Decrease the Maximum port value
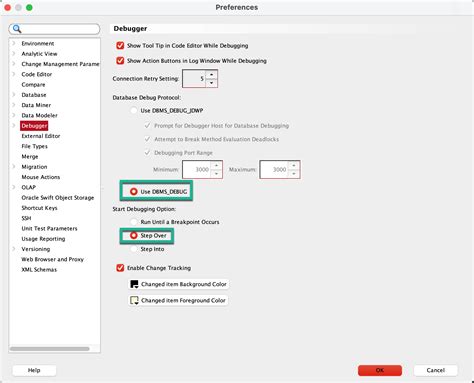Screen dimensions: 474x383 tap(294, 174)
